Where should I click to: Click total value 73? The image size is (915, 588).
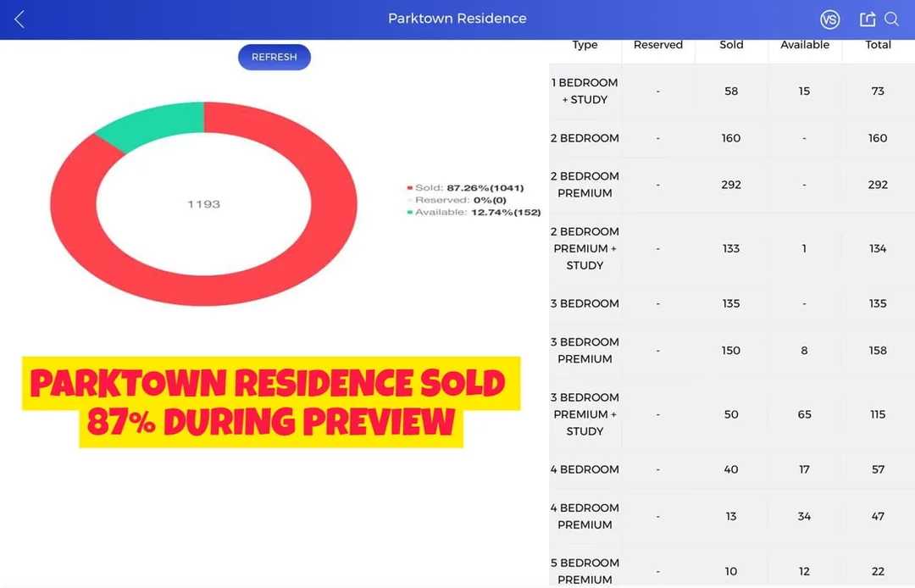pyautogui.click(x=878, y=91)
